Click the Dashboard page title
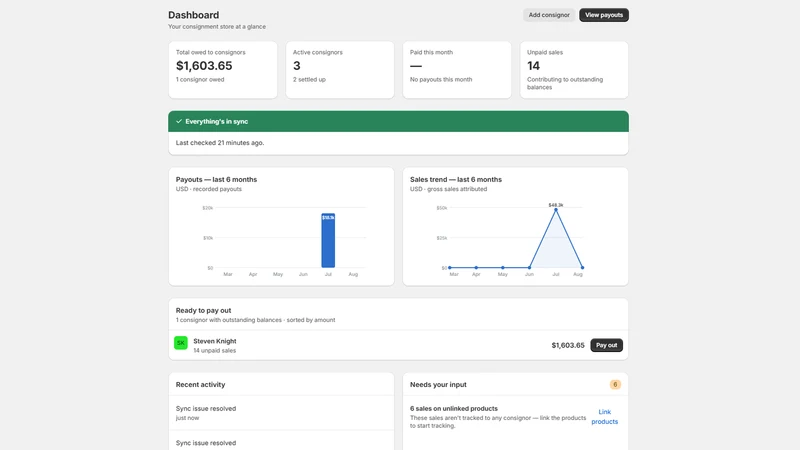The image size is (800, 450). [x=193, y=15]
